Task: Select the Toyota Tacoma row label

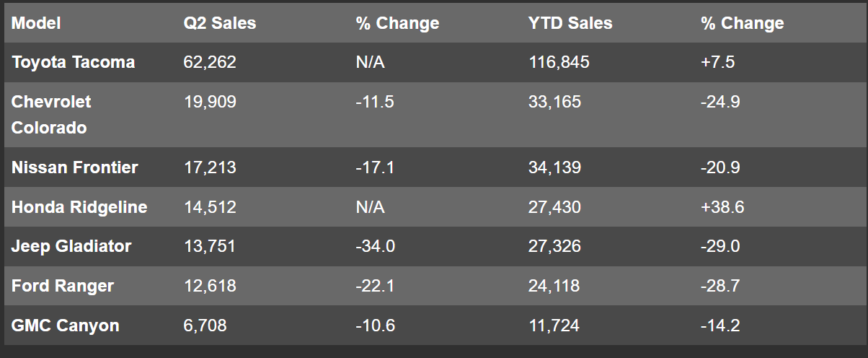Action: [x=73, y=62]
